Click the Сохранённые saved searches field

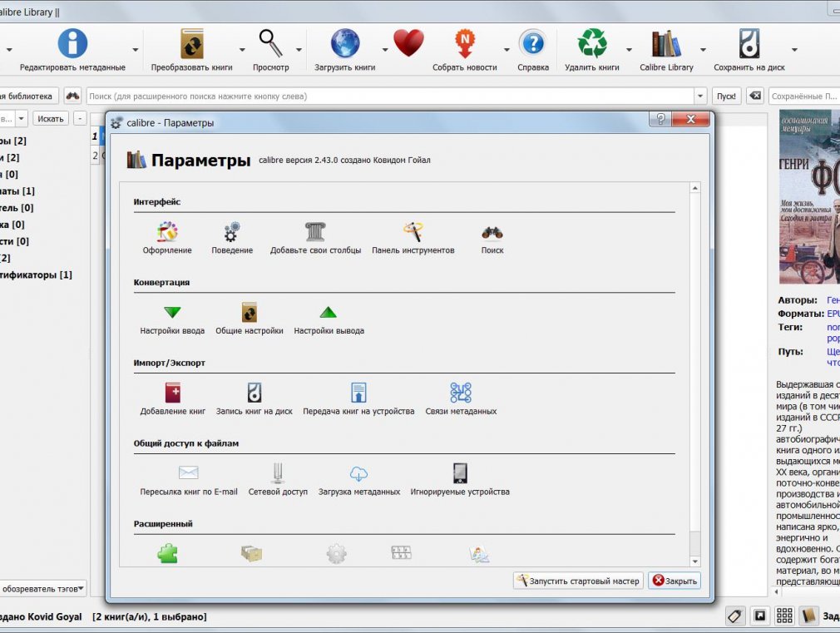click(804, 96)
